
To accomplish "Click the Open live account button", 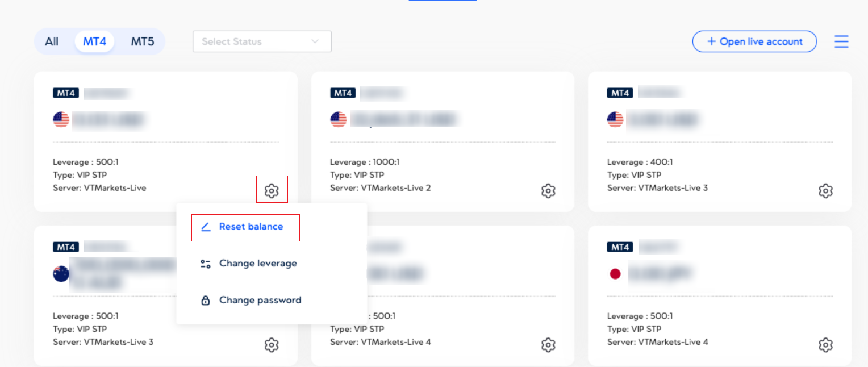I will point(754,41).
